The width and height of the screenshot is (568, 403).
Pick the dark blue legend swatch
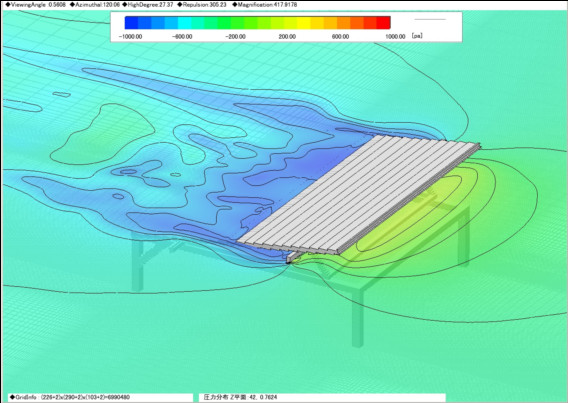click(x=131, y=22)
